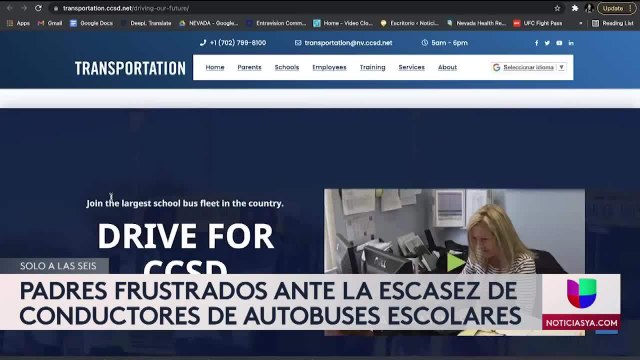The width and height of the screenshot is (640, 360).
Task: Open the Services menu item
Action: (411, 67)
